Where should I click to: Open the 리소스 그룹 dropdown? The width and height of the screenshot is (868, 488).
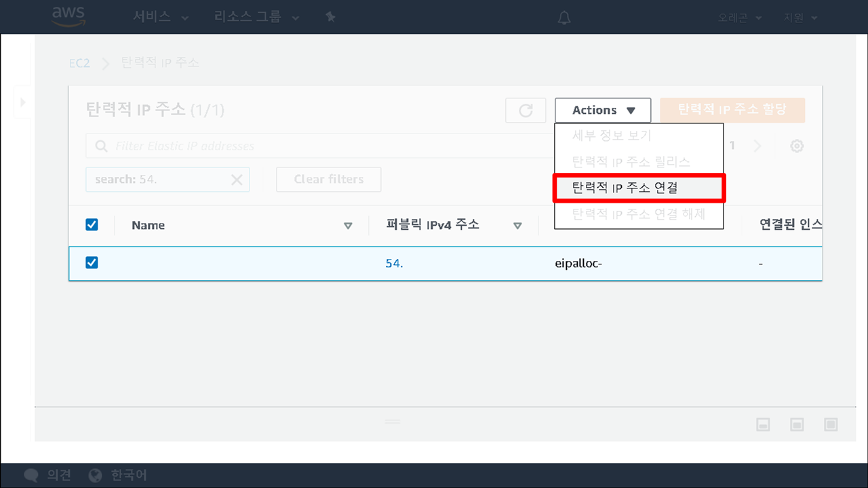point(256,17)
